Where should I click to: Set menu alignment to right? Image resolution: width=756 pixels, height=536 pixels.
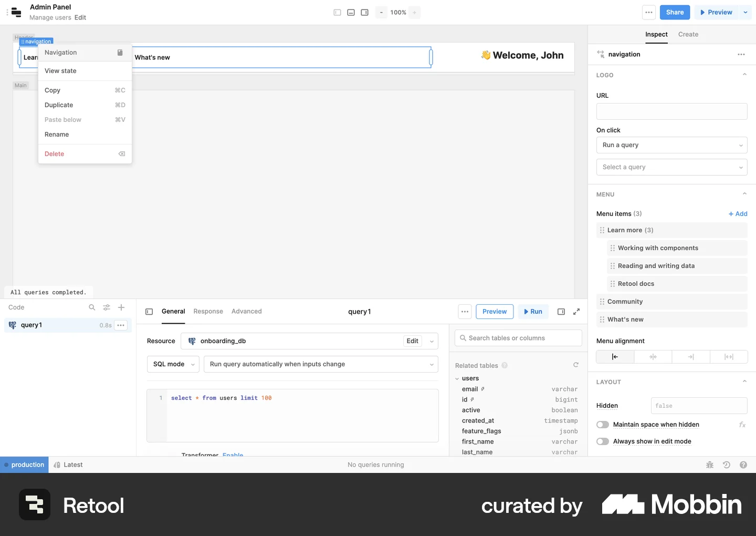pyautogui.click(x=691, y=357)
